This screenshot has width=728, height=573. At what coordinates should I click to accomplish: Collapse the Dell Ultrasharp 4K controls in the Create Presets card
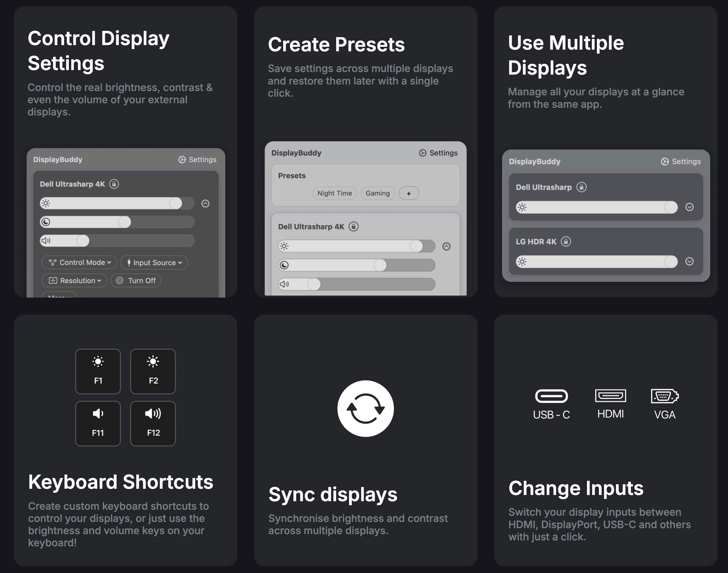(447, 247)
